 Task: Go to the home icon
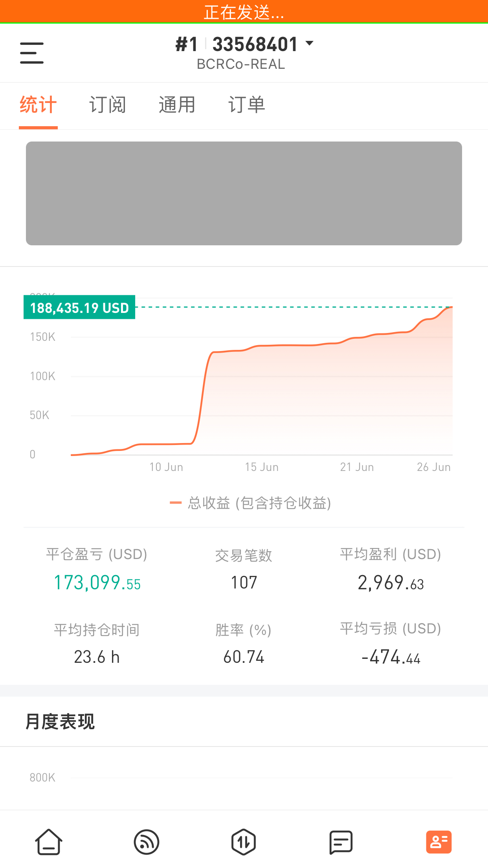[49, 842]
